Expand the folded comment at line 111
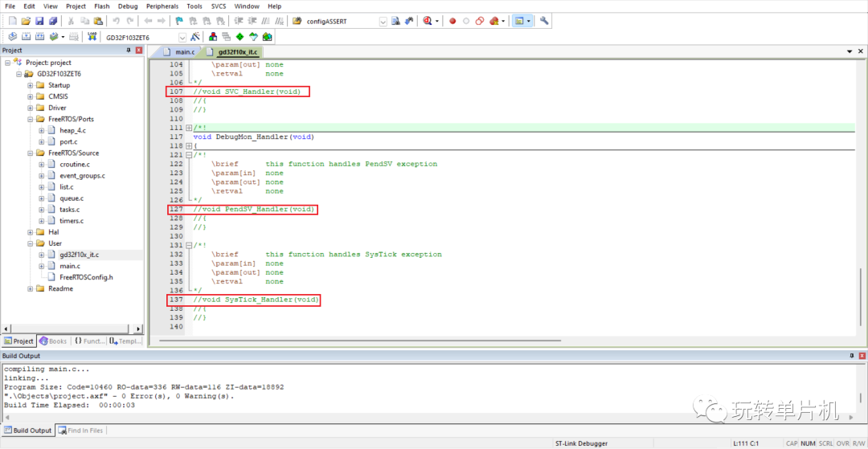Image resolution: width=868 pixels, height=449 pixels. (x=189, y=128)
